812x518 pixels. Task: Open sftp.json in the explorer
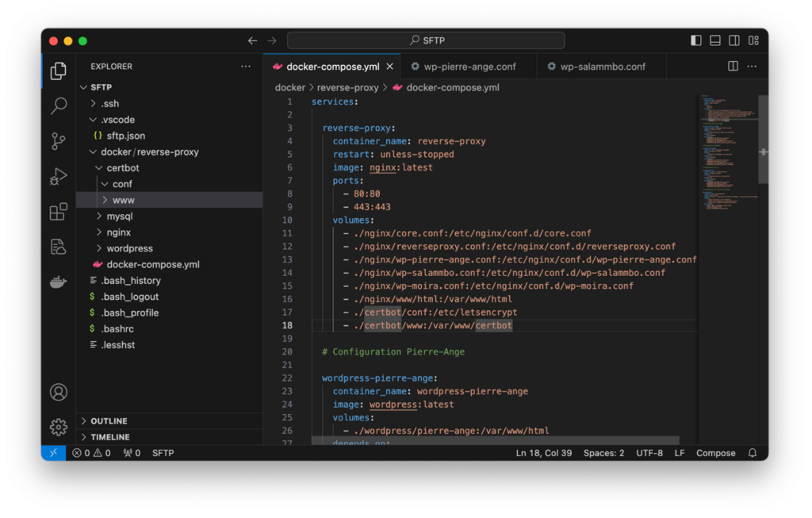pyautogui.click(x=170, y=136)
